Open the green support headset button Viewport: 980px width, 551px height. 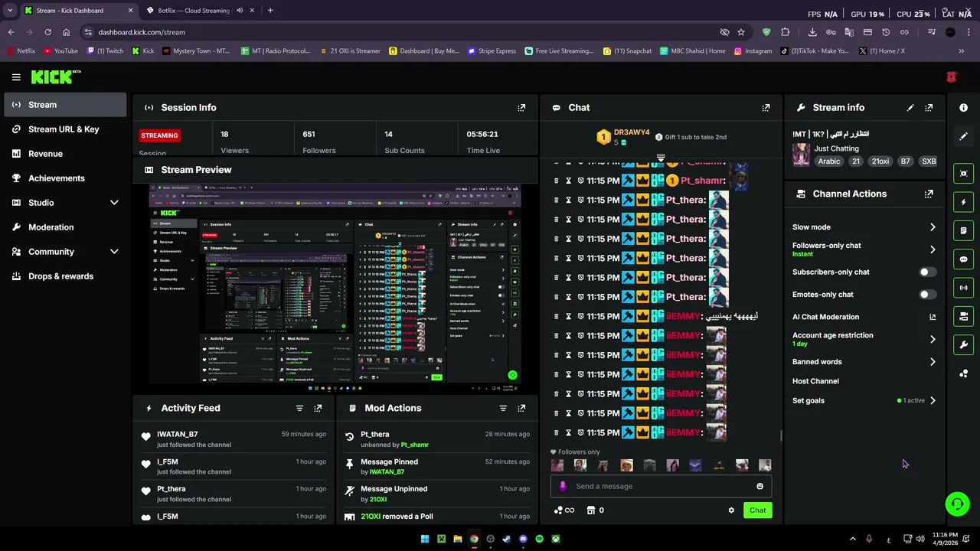point(957,504)
